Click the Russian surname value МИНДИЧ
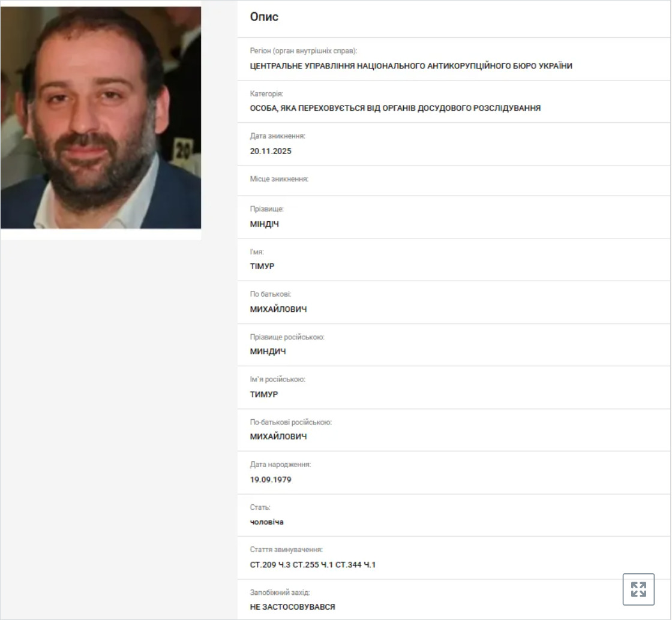The height and width of the screenshot is (620, 672). pyautogui.click(x=268, y=351)
